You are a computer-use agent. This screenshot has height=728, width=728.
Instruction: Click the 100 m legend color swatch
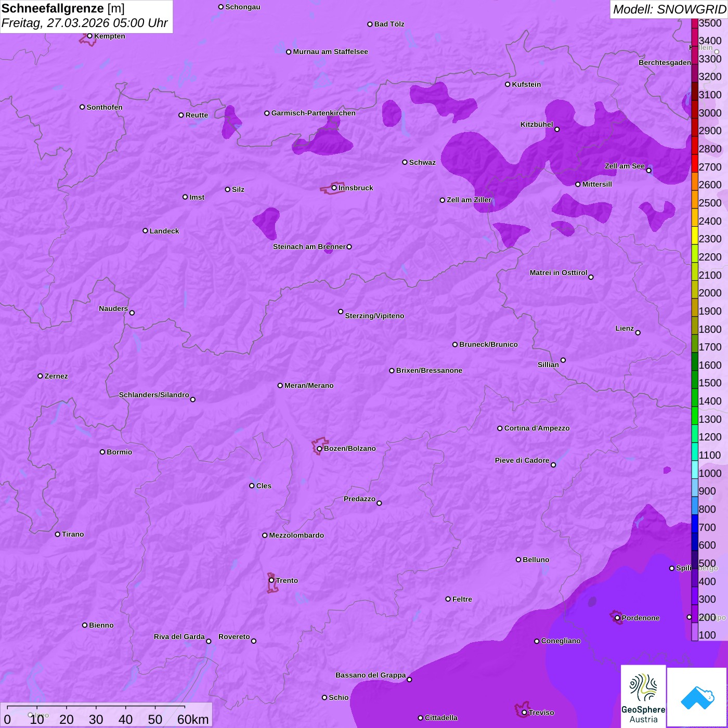coord(695,632)
